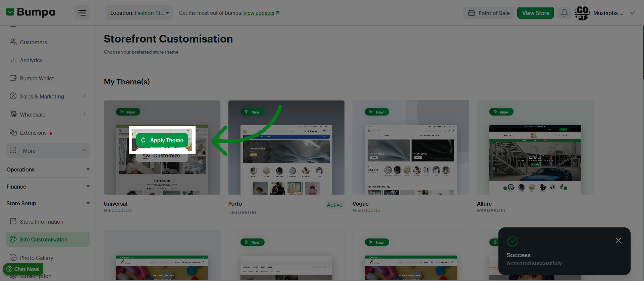Click the Store Information icon
The height and width of the screenshot is (281, 644).
point(13,221)
